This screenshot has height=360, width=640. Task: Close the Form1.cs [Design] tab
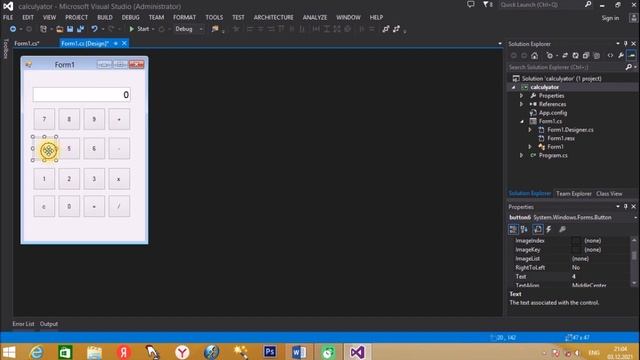(124, 43)
